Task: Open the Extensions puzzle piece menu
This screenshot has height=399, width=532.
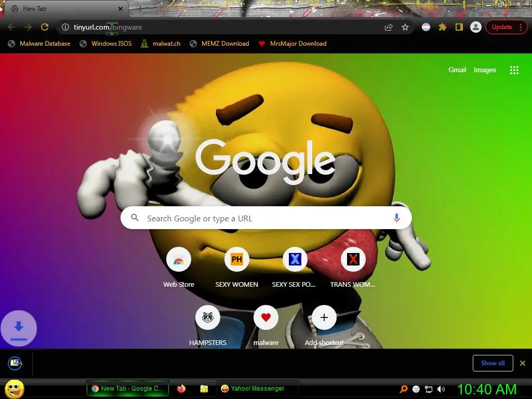Action: (443, 27)
